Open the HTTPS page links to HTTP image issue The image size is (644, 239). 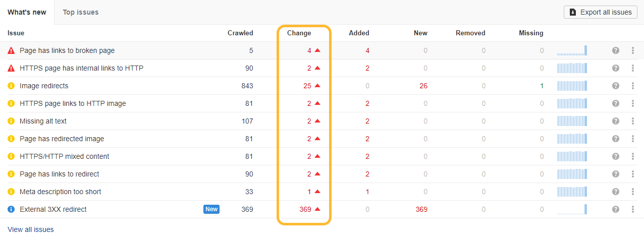73,103
